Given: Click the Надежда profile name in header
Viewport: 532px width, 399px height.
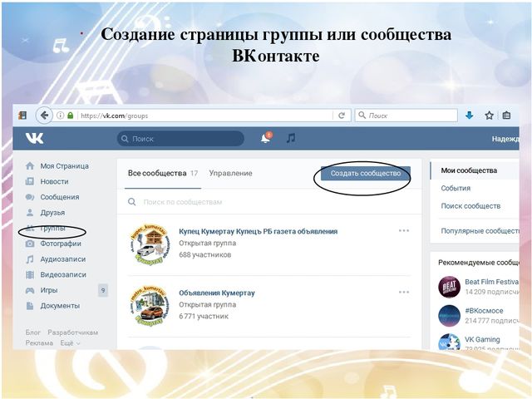Looking at the screenshot, I should point(505,139).
